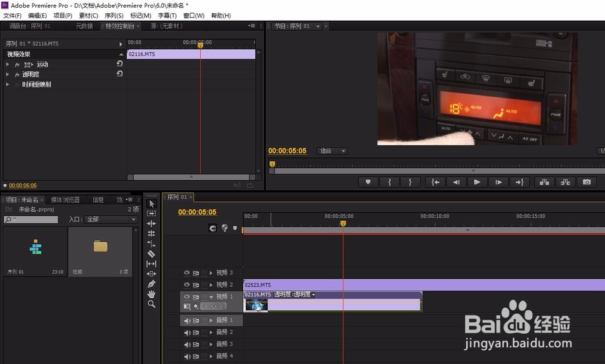
Task: Switch to 元数据 tab
Action: [84, 26]
